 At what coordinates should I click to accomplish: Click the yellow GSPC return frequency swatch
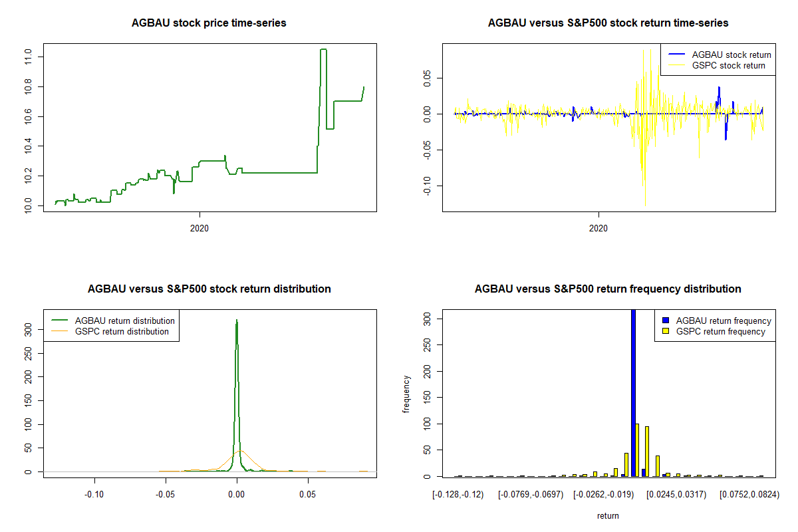pos(666,331)
